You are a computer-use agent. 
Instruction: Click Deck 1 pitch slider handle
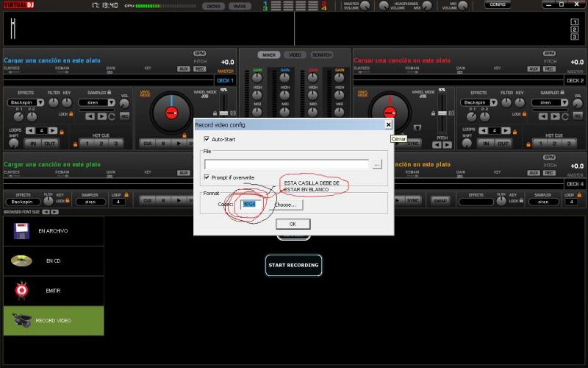tap(223, 113)
